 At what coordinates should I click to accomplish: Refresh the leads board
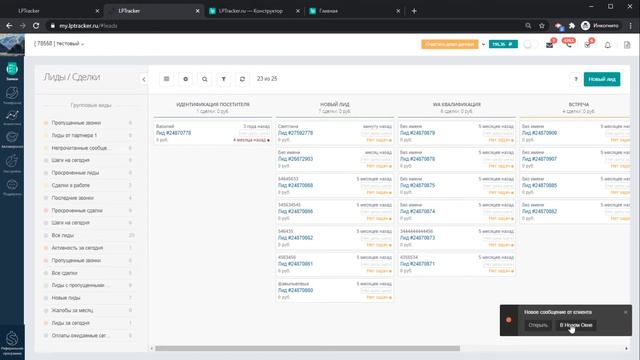242,79
